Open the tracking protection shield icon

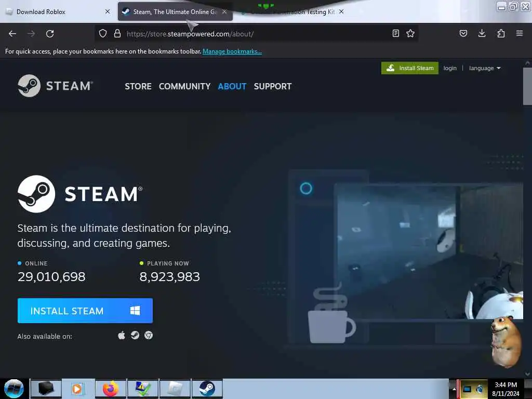click(x=103, y=33)
